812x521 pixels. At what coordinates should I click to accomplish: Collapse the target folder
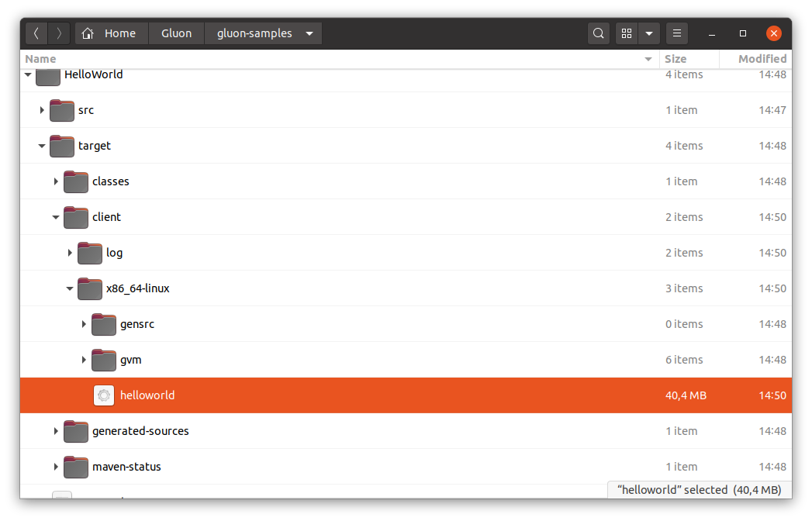42,146
